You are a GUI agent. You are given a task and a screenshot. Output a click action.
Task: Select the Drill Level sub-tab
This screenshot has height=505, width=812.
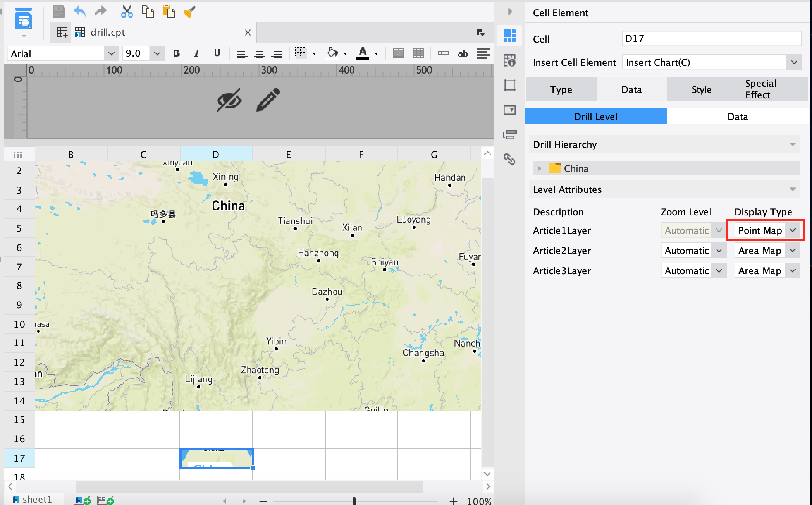(x=596, y=117)
